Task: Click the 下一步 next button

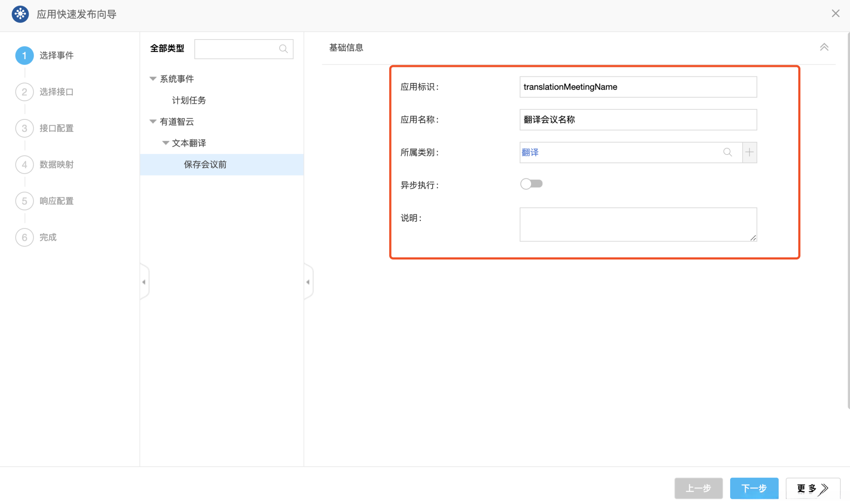Action: [x=754, y=488]
